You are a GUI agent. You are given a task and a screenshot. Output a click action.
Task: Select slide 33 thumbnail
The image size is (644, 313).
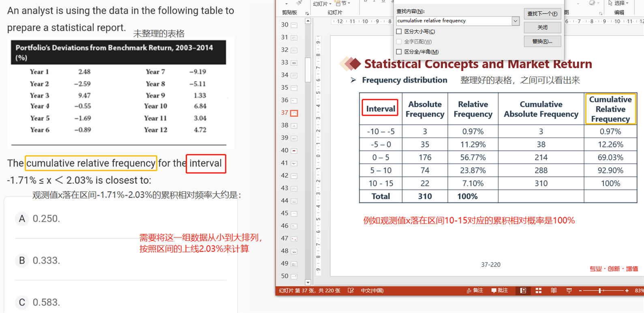pyautogui.click(x=294, y=63)
